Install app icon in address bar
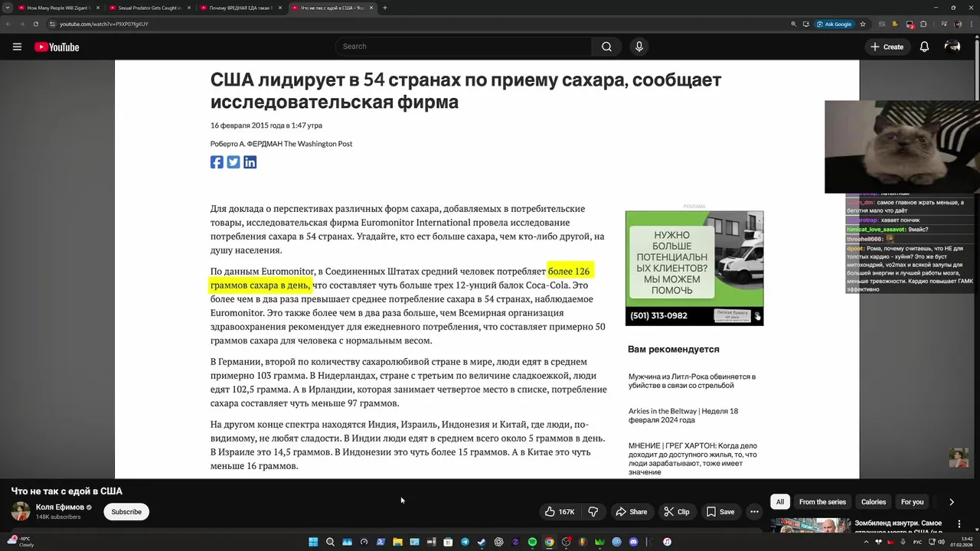 [x=806, y=24]
